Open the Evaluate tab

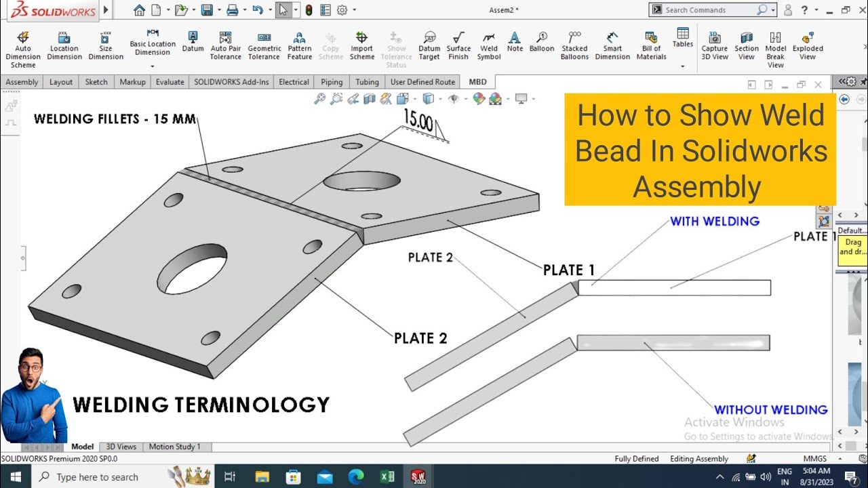pos(170,82)
